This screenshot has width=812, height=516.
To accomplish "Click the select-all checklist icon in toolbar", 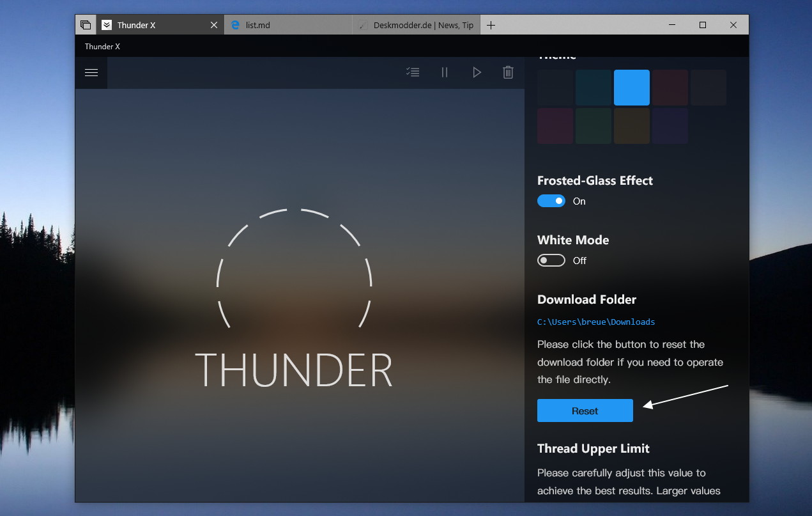I will coord(413,72).
